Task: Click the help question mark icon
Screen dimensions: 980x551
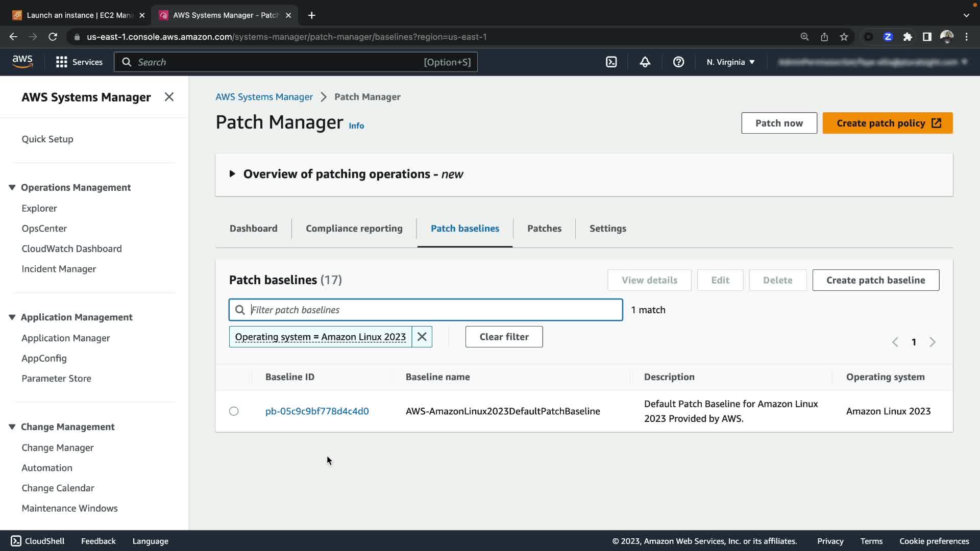Action: point(678,62)
